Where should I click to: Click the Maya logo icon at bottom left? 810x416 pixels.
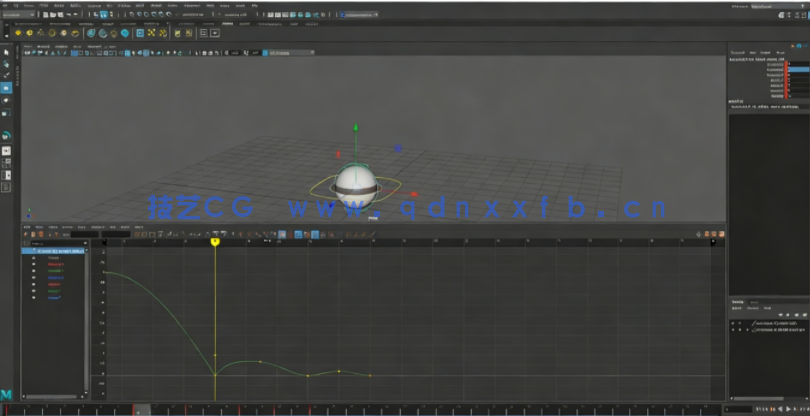pyautogui.click(x=6, y=395)
